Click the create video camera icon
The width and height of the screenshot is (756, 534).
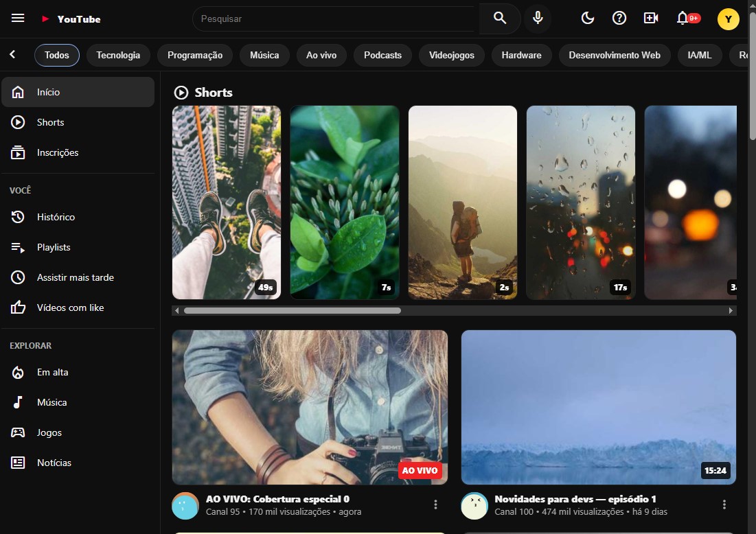click(x=651, y=19)
